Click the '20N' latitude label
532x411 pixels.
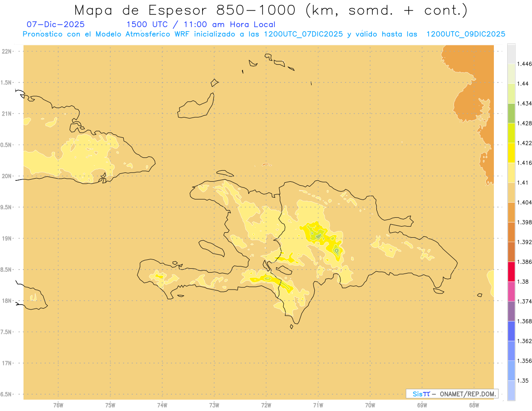pyautogui.click(x=7, y=176)
